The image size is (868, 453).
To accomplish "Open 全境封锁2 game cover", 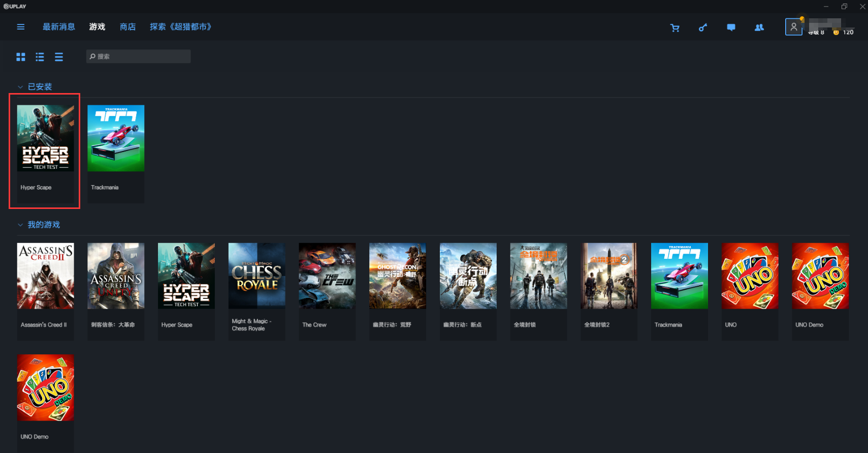I will 609,276.
